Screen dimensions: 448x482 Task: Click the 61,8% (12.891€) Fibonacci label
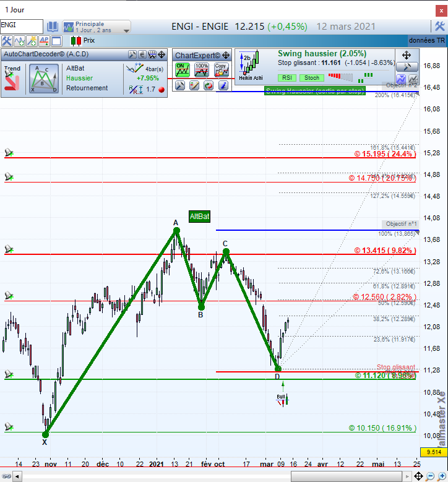(394, 286)
